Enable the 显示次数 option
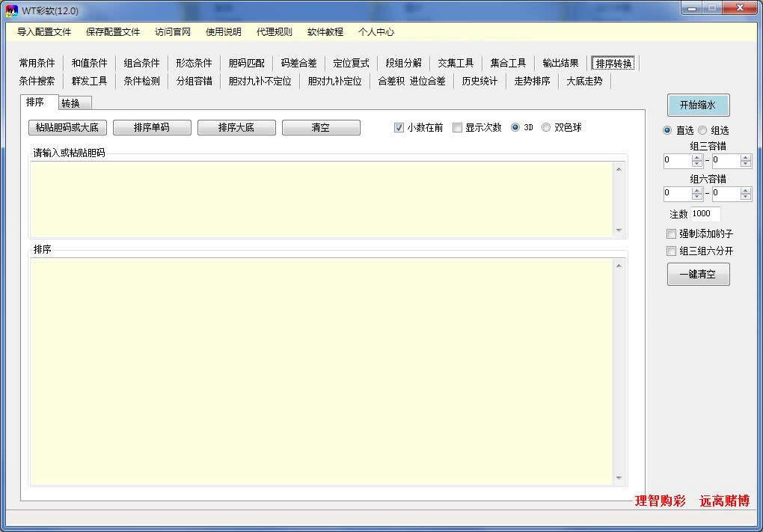Screen dimensions: 763x532 [457, 127]
